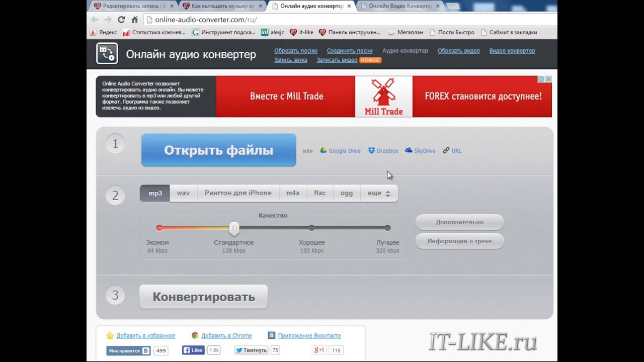Open the Панель инструмен... bookmark
The image size is (644, 362).
coord(350,32)
